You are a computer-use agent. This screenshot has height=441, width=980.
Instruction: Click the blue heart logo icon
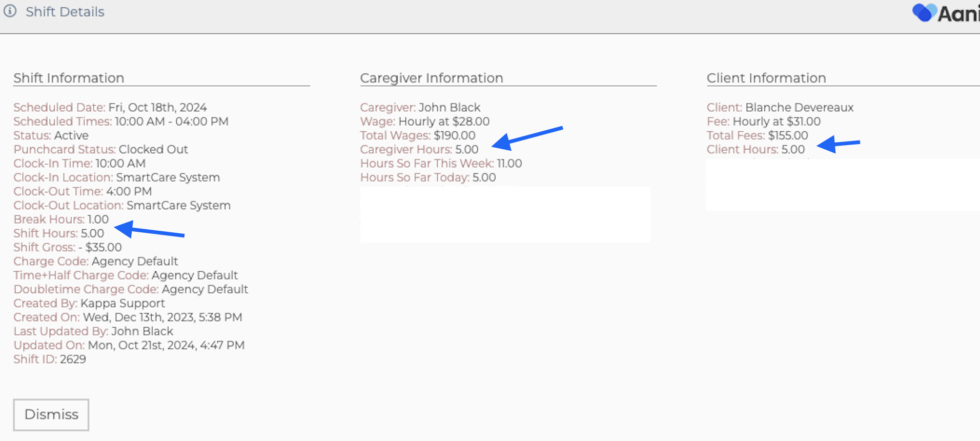[x=924, y=13]
